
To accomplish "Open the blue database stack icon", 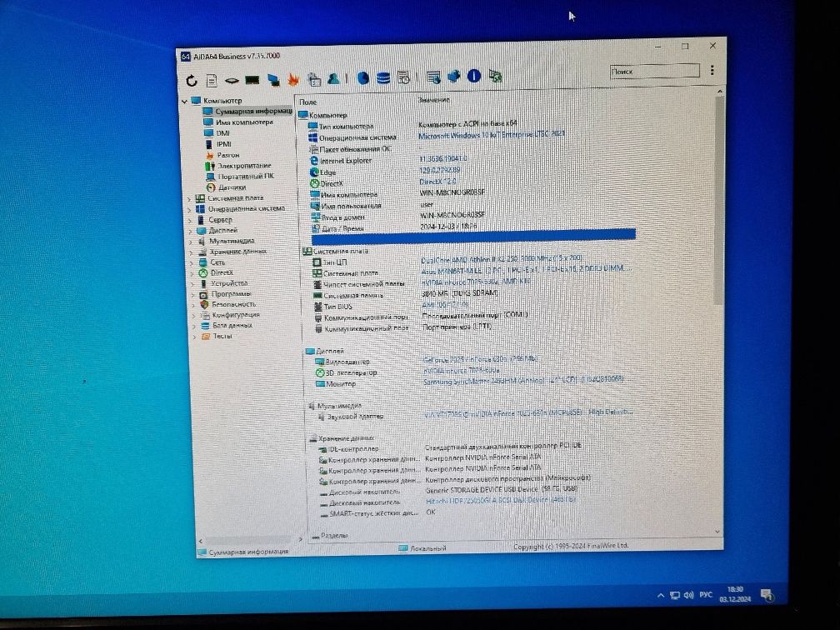I will (383, 78).
